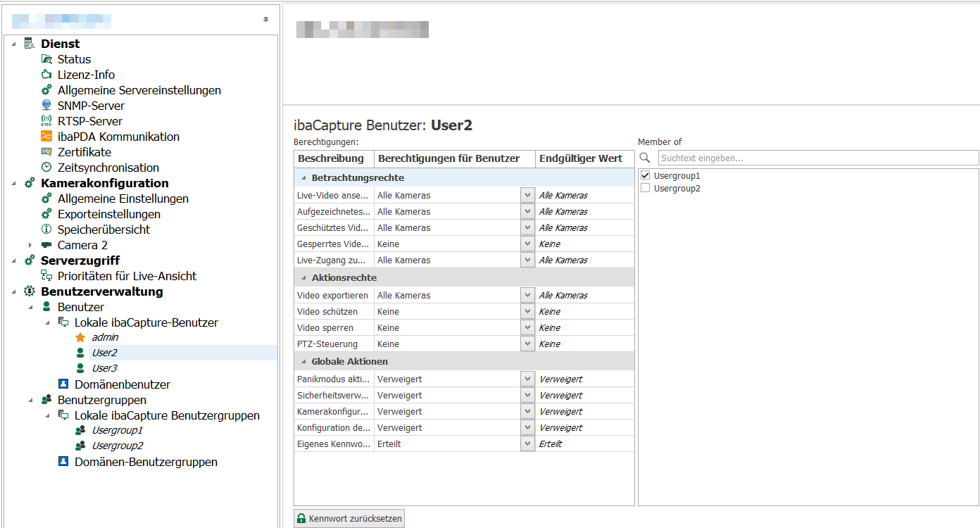Click the Exporteinstellungen gear icon
The height and width of the screenshot is (528, 980).
[x=46, y=214]
